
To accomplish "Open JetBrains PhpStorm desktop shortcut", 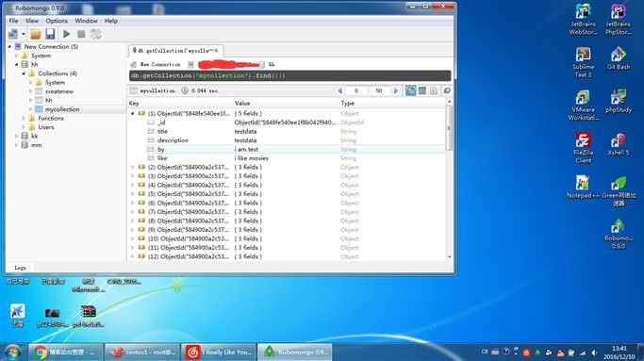I will click(x=619, y=19).
